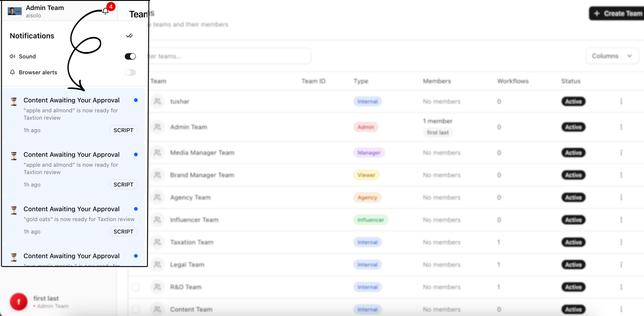Click the Taxation Team group icon
The image size is (644, 316).
[x=157, y=242]
